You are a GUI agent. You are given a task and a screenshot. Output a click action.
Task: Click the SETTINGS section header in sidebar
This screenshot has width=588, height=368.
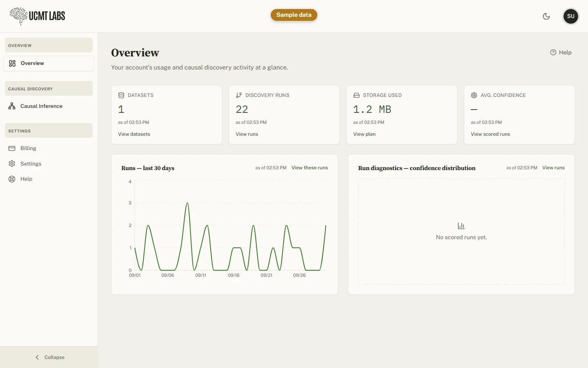(49, 131)
